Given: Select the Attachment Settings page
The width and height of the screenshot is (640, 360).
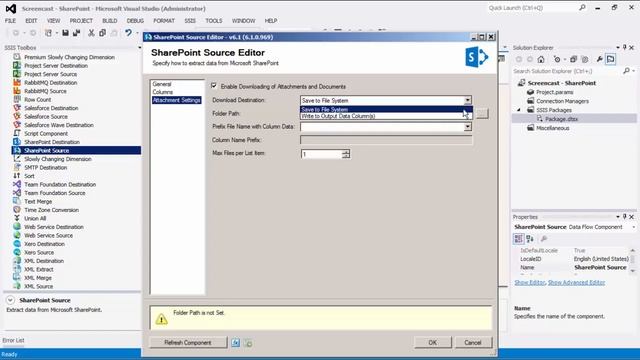Looking at the screenshot, I should tap(176, 100).
